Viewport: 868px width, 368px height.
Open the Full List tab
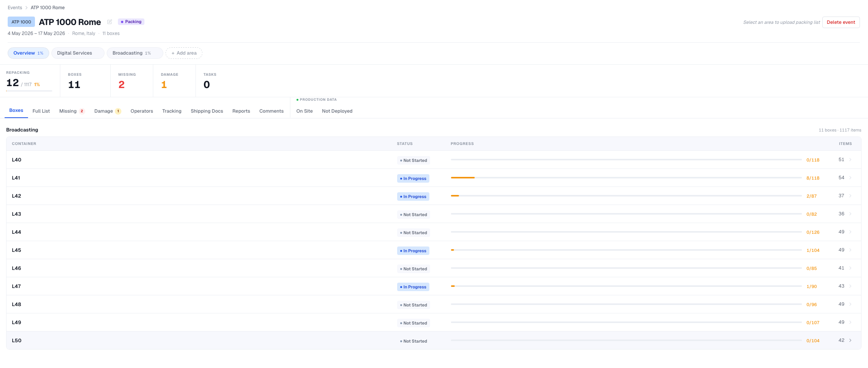click(x=41, y=111)
